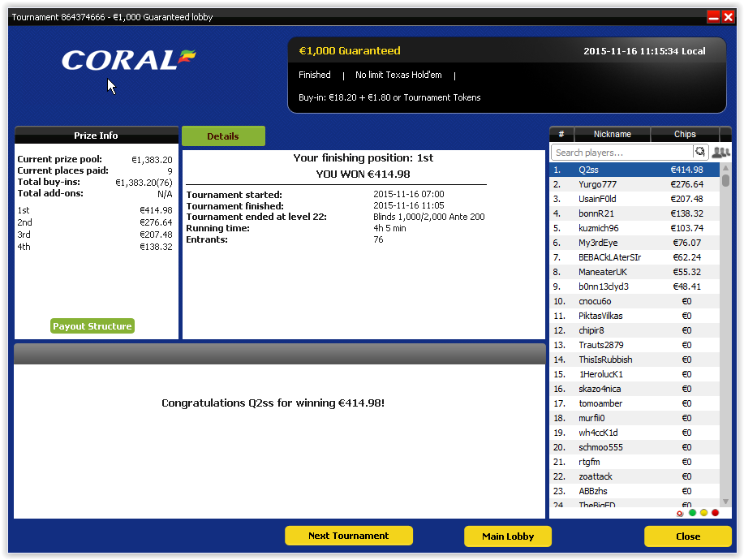Click the red status dot below player list
Image resolution: width=744 pixels, height=560 pixels.
(715, 513)
